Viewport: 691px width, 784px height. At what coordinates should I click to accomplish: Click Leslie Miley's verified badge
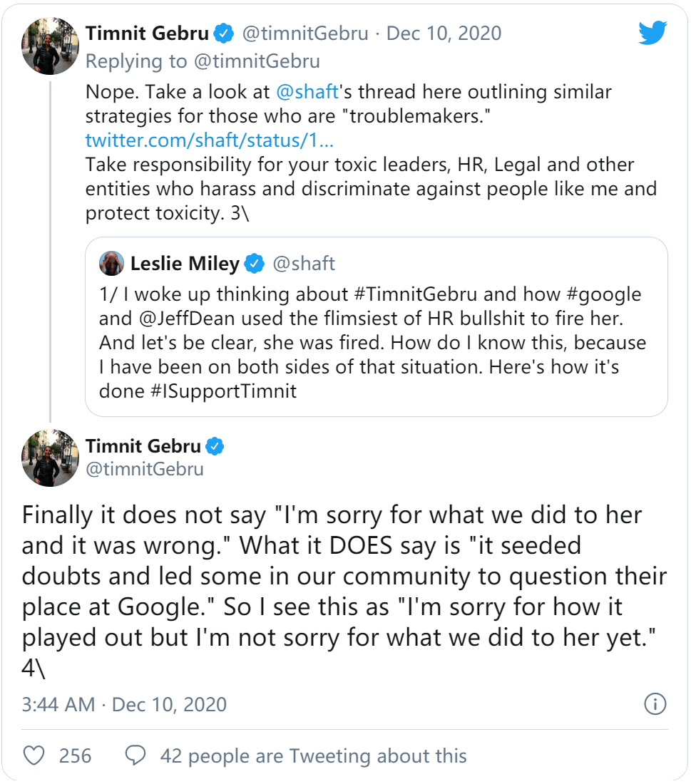coord(254,264)
